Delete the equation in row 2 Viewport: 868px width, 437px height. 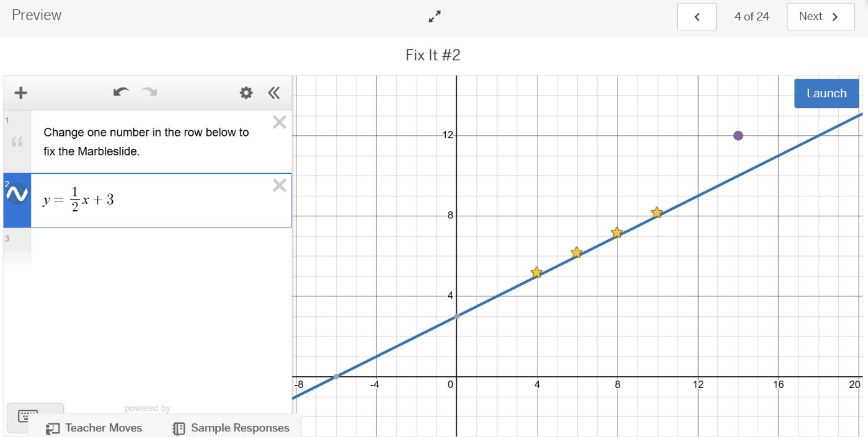[x=279, y=185]
